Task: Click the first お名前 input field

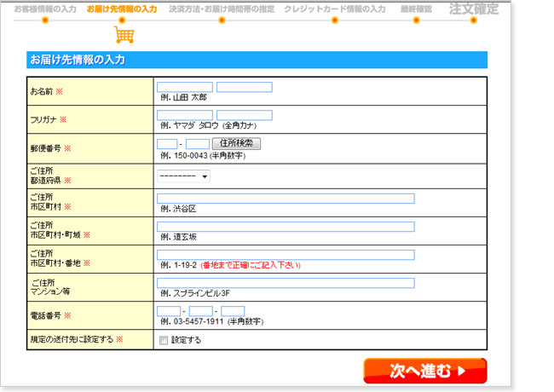Action: tap(185, 87)
